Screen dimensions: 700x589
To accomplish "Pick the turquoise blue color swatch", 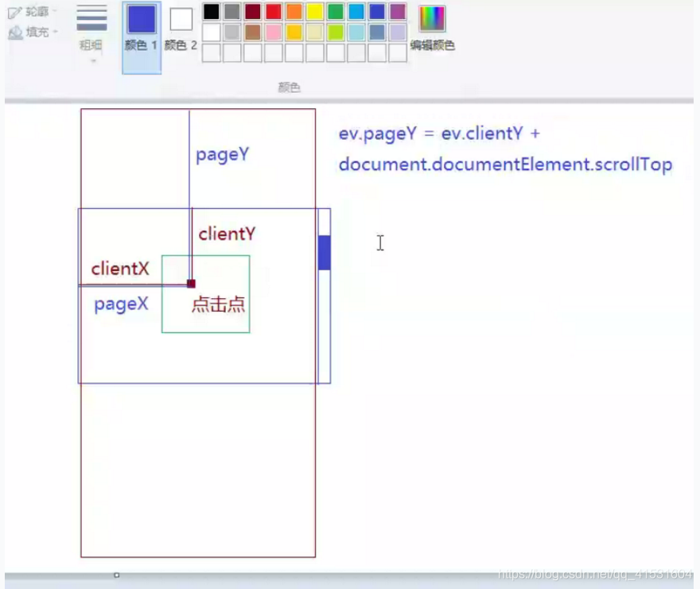I will coord(356,12).
